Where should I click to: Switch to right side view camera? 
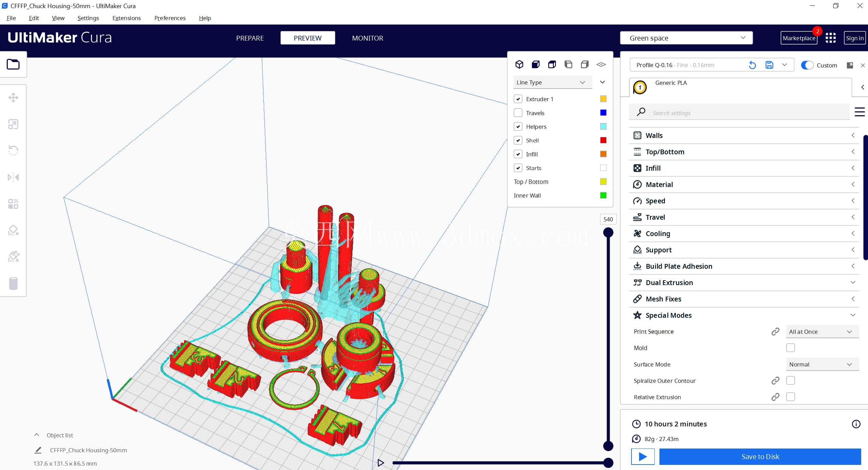(x=584, y=64)
